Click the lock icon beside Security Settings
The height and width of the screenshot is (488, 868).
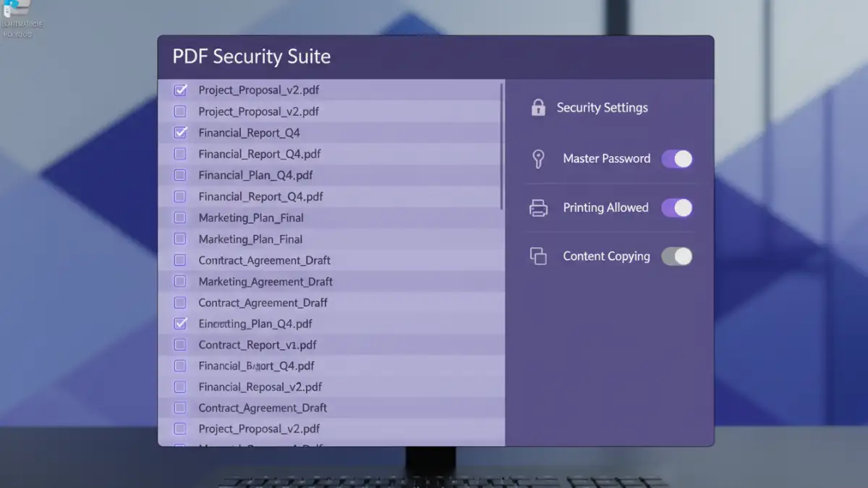click(538, 106)
